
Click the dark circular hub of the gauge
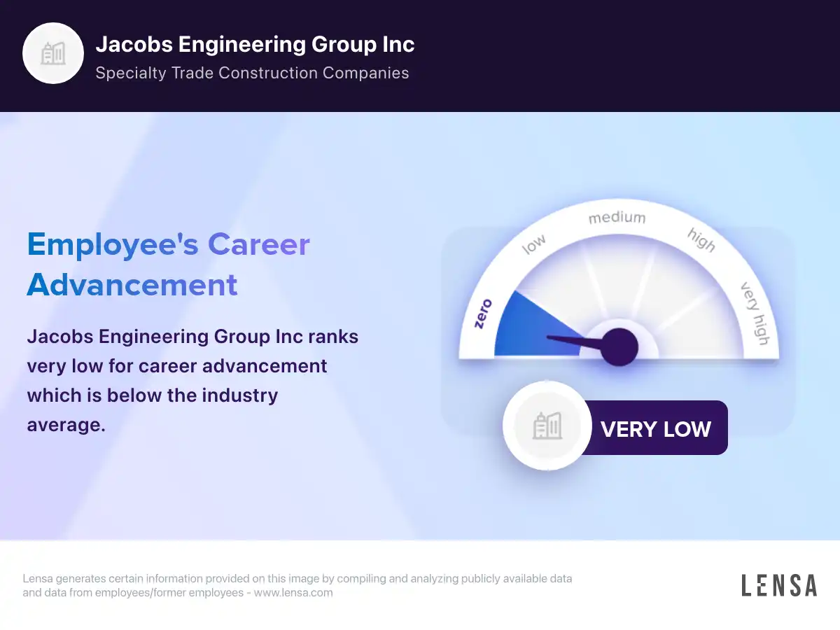[619, 346]
